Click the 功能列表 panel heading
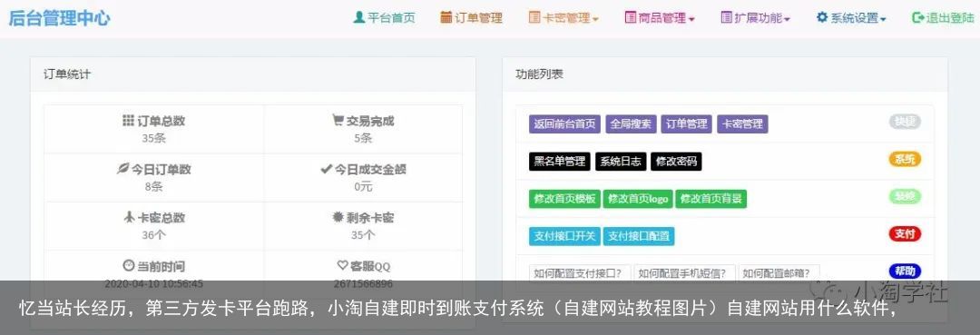980x335 pixels. click(539, 74)
